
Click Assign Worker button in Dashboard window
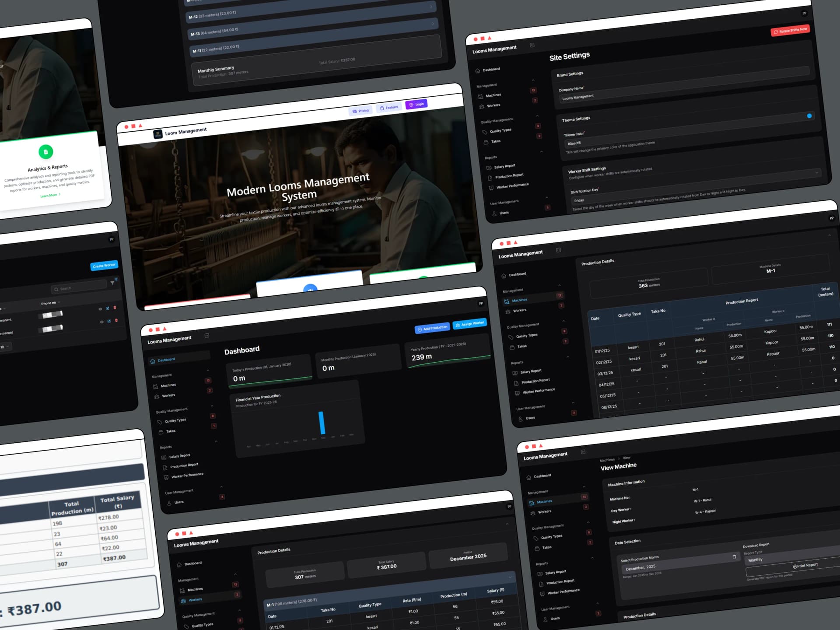[469, 324]
